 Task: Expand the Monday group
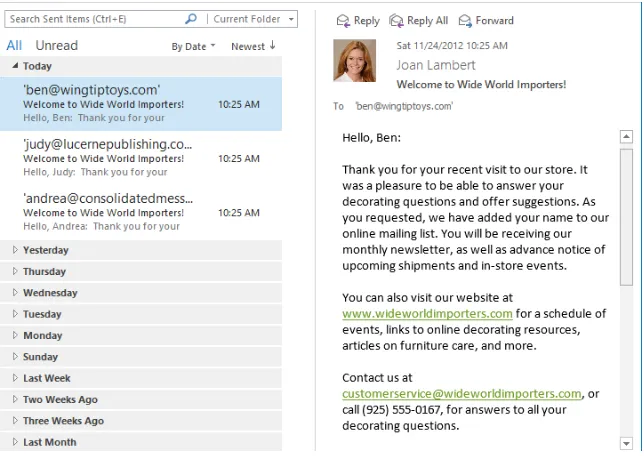pyautogui.click(x=15, y=335)
